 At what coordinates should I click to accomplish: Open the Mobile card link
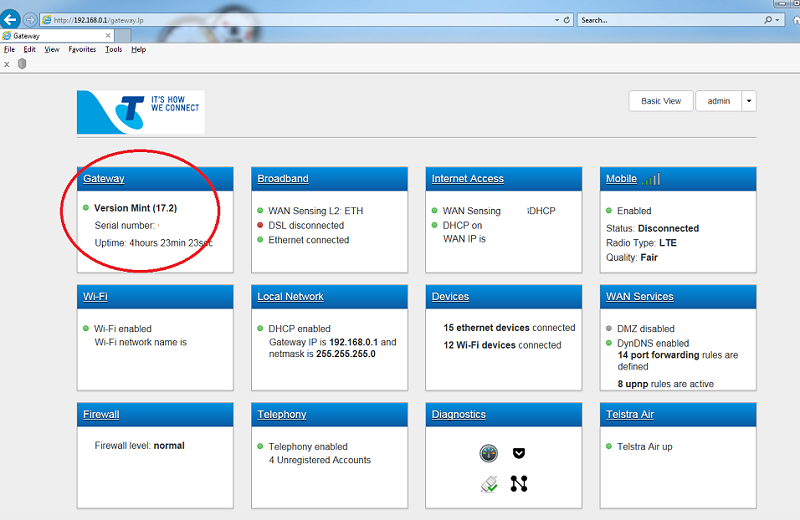tap(621, 179)
